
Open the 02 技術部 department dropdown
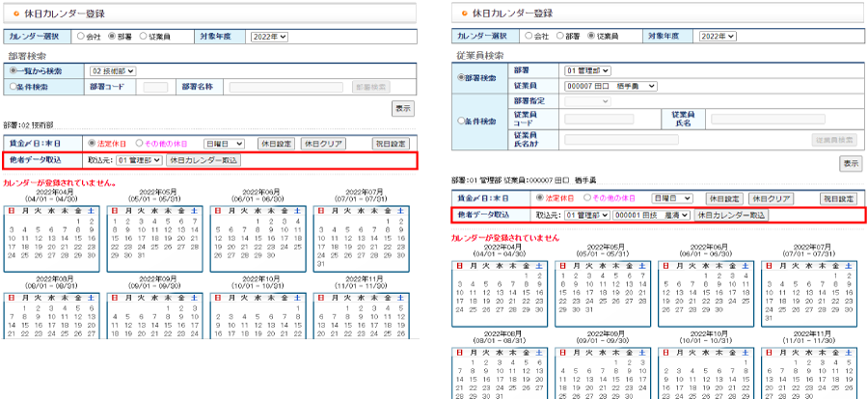(113, 71)
